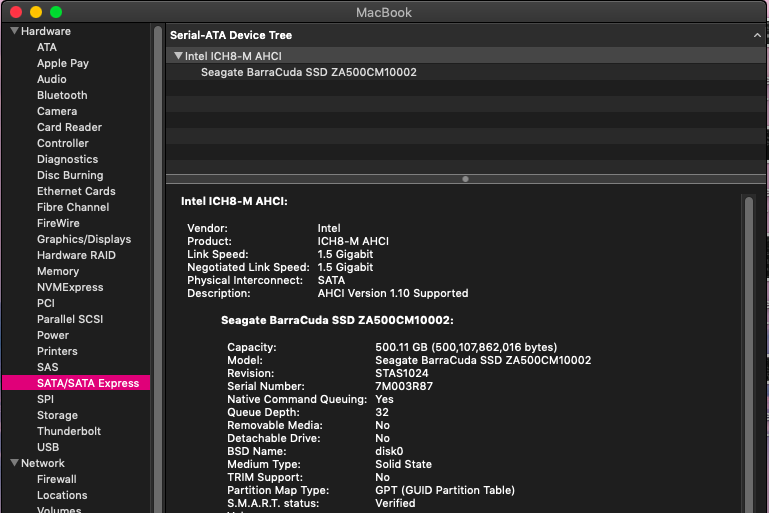Click the Physical Interconnect SATA value
769x513 pixels.
pyautogui.click(x=331, y=280)
